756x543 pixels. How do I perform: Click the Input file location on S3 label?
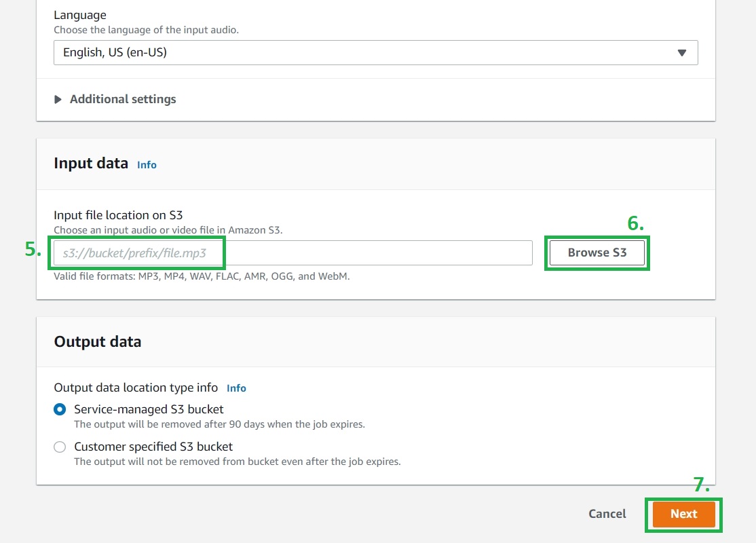[118, 215]
